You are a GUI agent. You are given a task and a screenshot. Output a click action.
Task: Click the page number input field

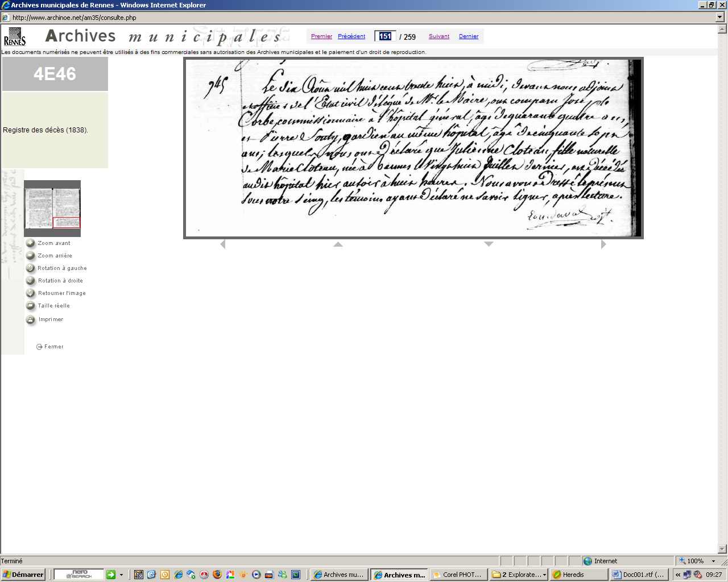[x=385, y=36]
